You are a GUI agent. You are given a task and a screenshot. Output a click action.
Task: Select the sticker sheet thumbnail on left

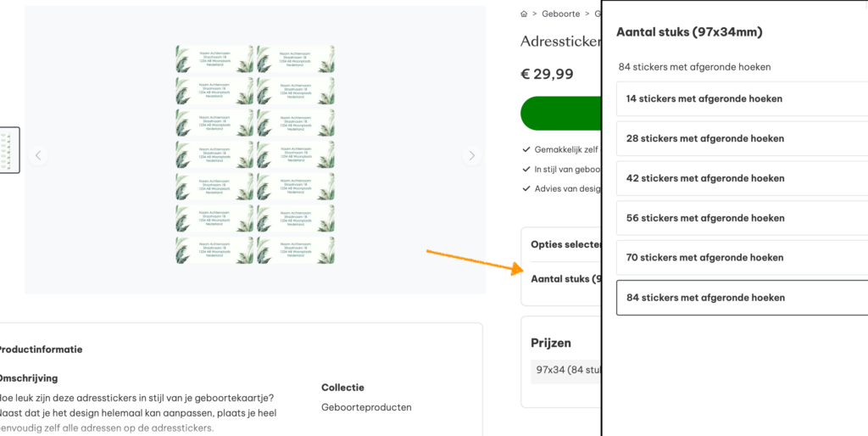[x=8, y=150]
